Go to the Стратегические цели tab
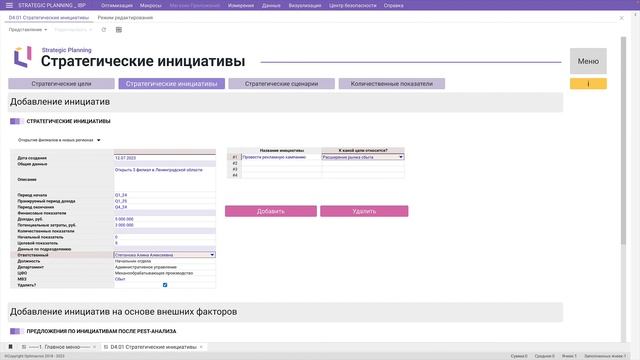 61,84
